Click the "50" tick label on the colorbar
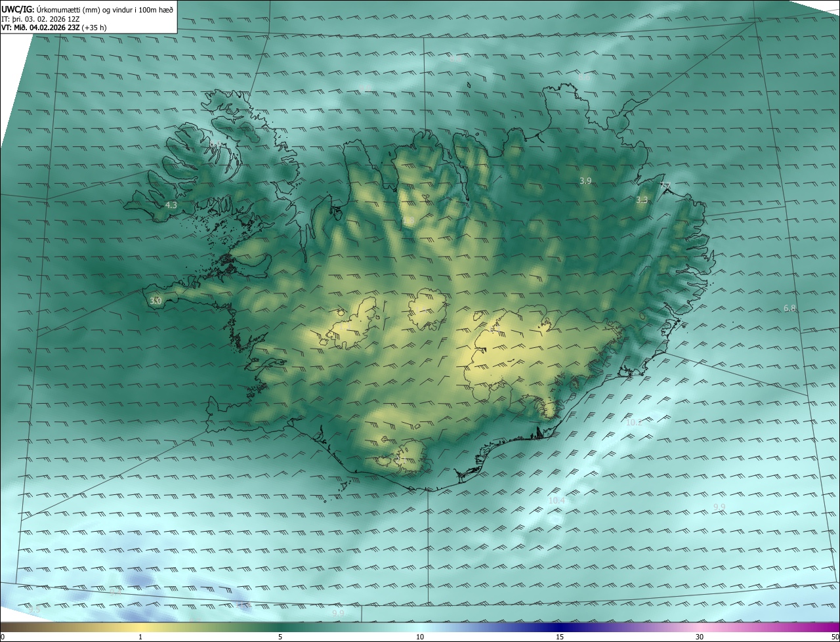 (835, 637)
